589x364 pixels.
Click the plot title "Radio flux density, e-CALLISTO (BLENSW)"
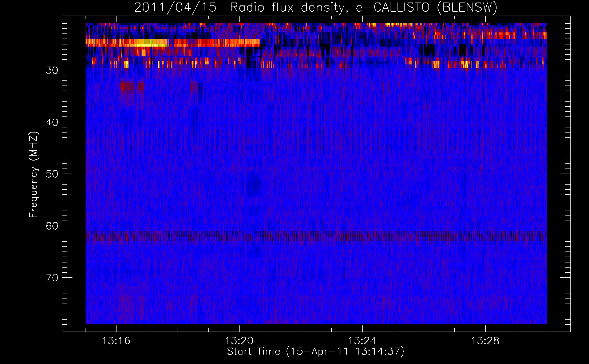coord(363,8)
